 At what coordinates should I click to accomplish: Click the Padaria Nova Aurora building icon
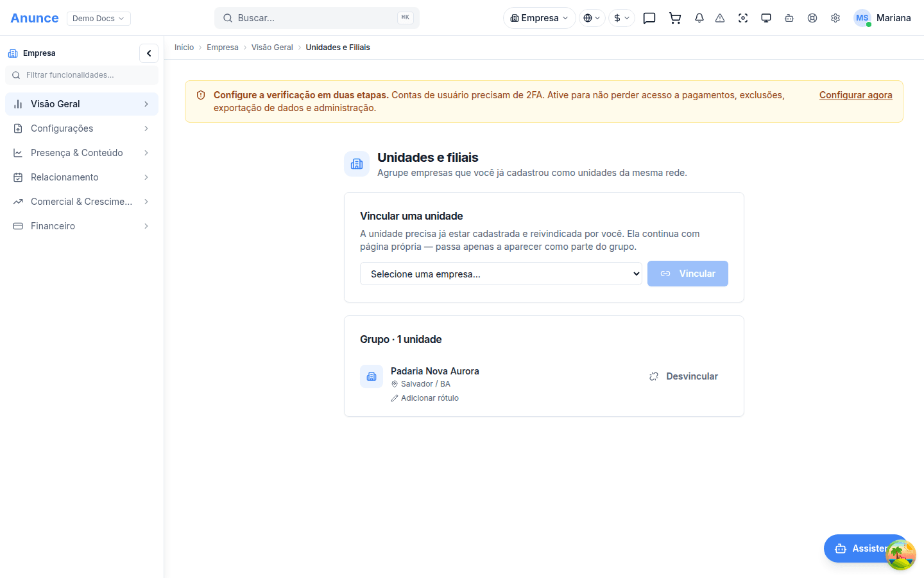click(372, 376)
